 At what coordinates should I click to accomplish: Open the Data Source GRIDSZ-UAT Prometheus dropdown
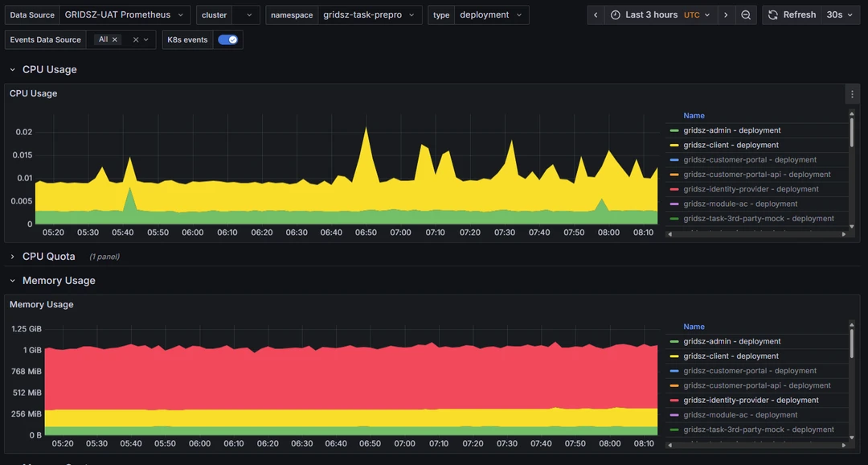click(x=125, y=15)
